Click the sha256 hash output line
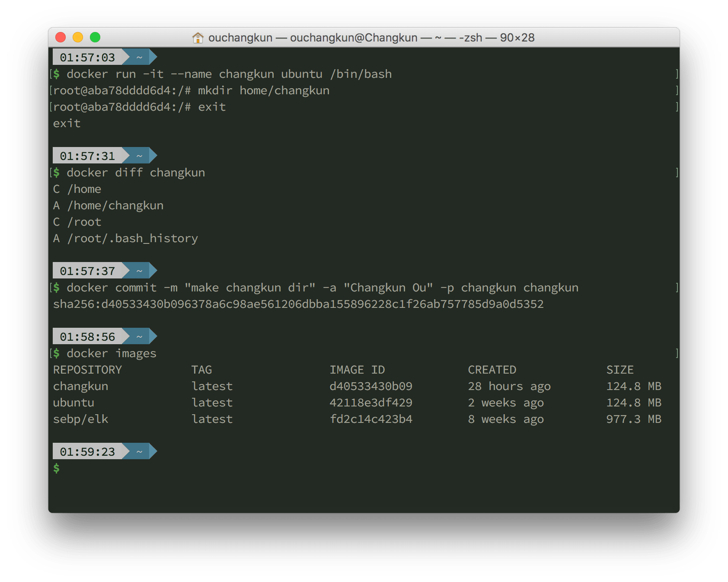 (x=298, y=304)
